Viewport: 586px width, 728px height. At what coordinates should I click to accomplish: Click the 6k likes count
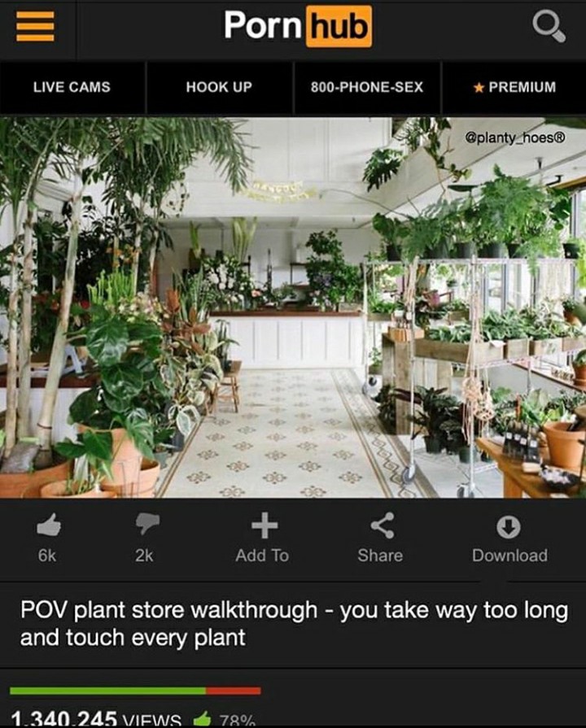47,556
